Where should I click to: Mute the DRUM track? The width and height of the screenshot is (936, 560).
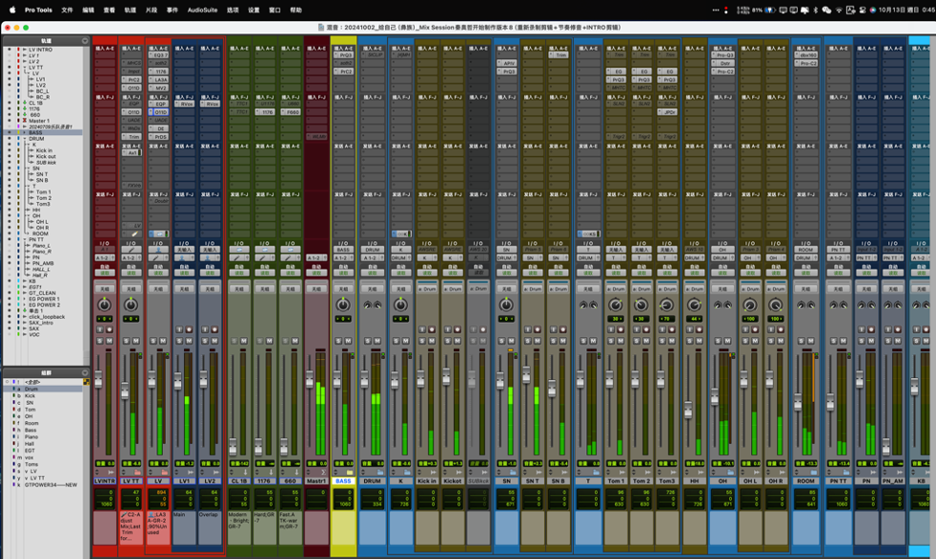[378, 340]
